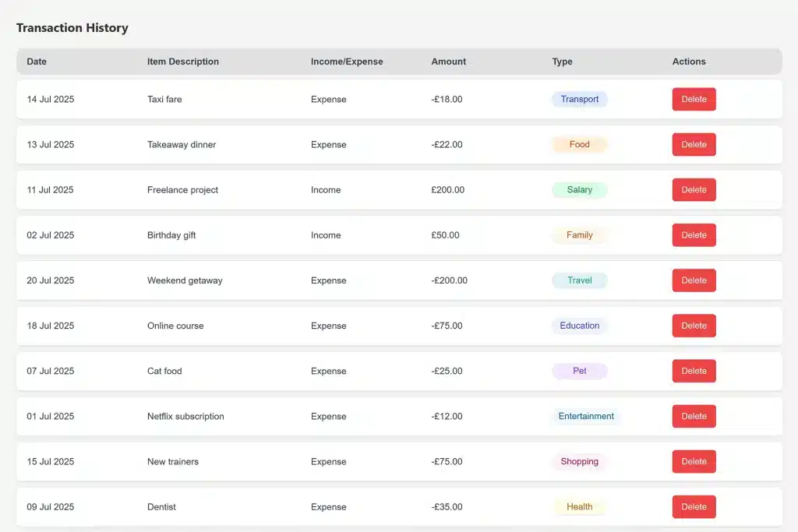Click the Transaction History heading
798x532 pixels.
pyautogui.click(x=72, y=27)
